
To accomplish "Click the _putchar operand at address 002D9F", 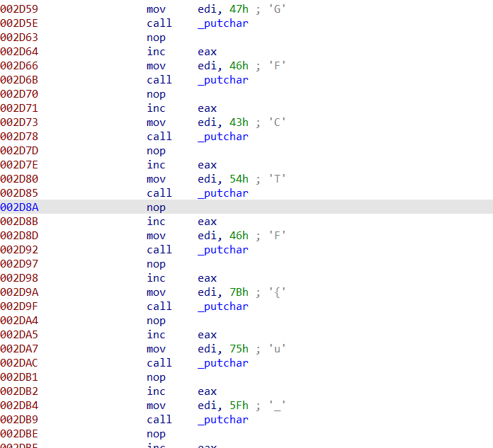I will point(222,306).
